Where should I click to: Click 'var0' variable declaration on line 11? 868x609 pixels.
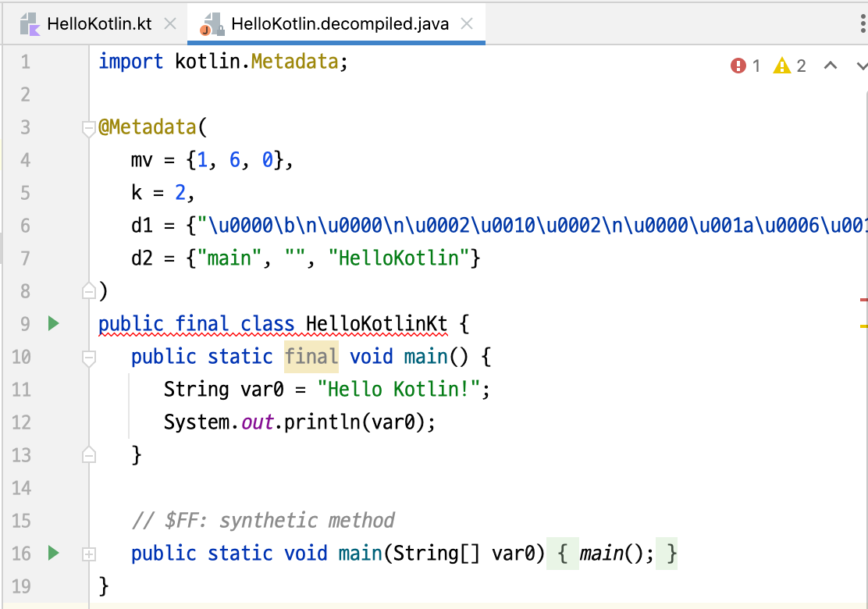pos(261,389)
